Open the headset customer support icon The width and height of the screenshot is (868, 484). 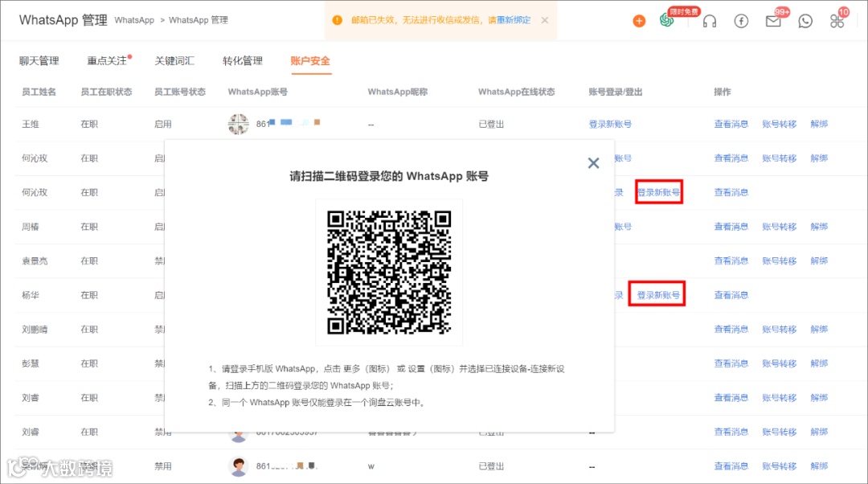tap(709, 21)
